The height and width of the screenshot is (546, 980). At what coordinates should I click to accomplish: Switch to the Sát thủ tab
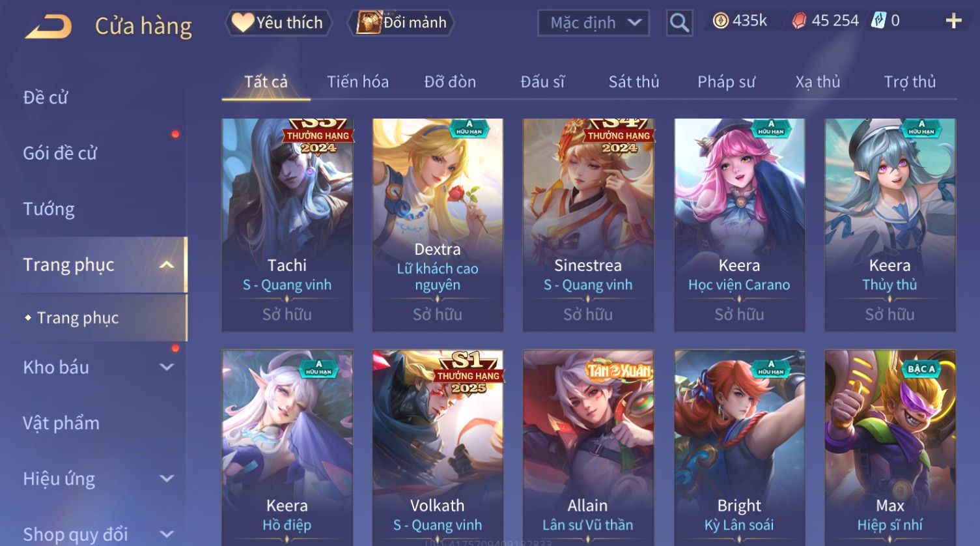tap(634, 82)
